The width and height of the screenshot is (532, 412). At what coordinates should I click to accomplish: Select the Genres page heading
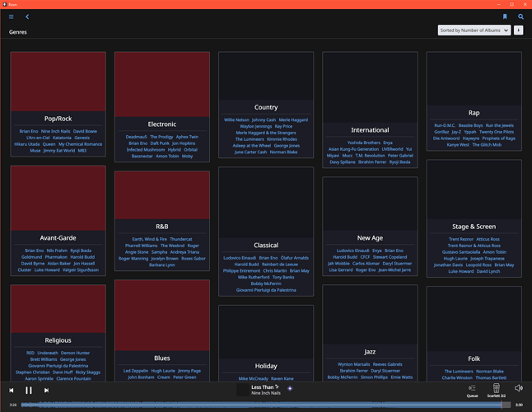[18, 32]
